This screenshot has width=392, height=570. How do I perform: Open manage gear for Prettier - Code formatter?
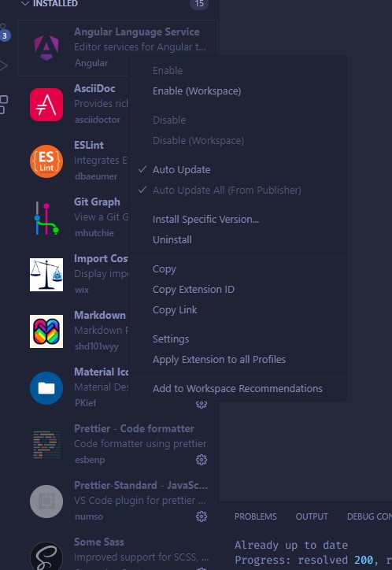click(x=202, y=460)
